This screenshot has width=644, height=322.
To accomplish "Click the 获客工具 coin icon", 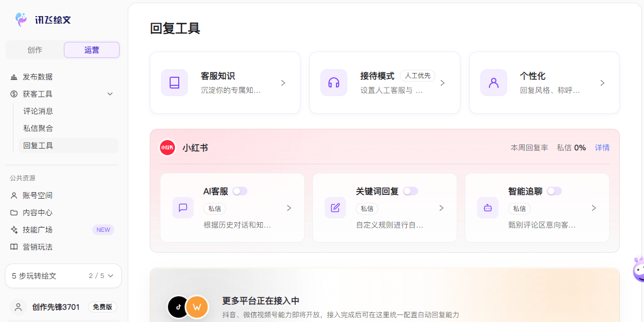I will point(14,94).
